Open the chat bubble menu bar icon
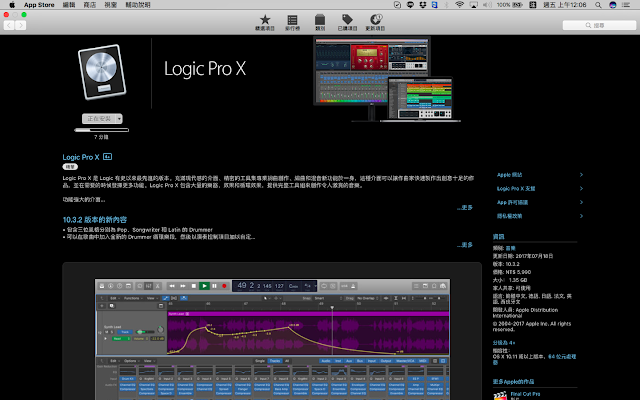The width and height of the screenshot is (640, 400). point(410,5)
